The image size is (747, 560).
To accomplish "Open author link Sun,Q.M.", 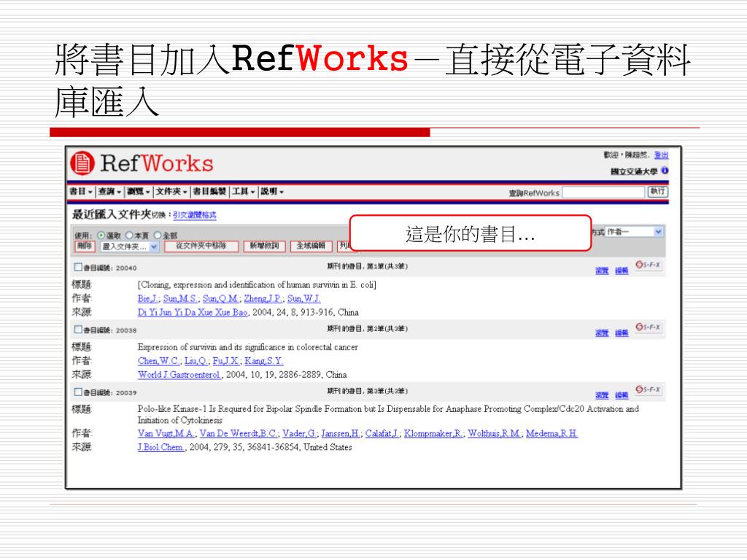I will point(220,298).
